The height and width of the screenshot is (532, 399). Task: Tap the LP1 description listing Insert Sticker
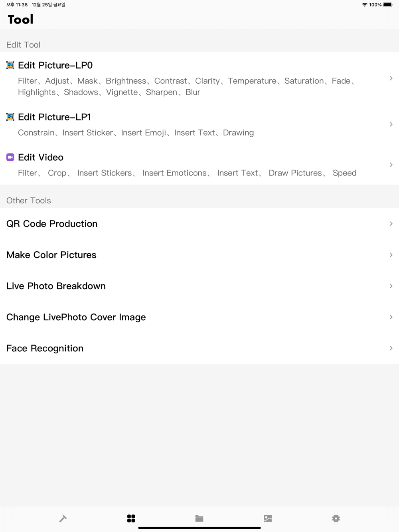click(x=136, y=132)
